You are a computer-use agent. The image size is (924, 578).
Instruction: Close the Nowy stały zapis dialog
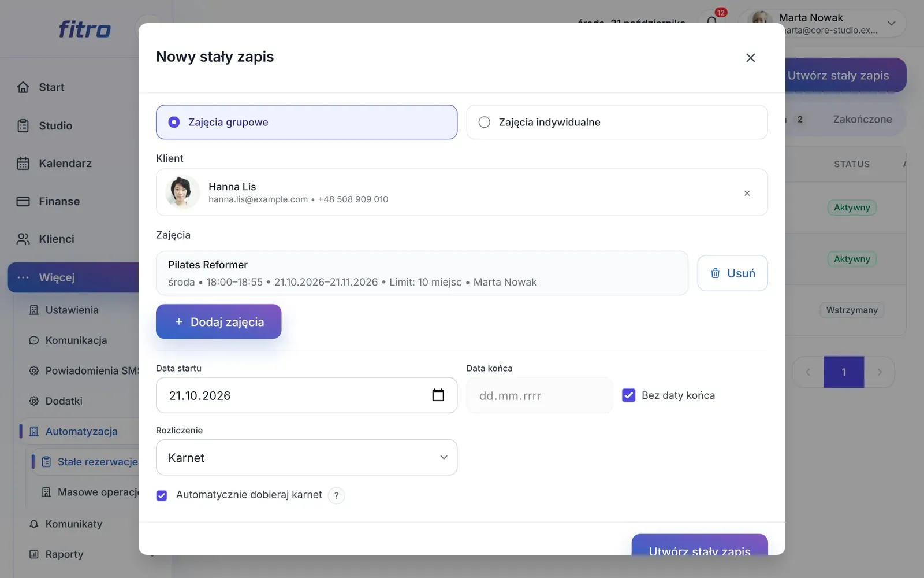tap(750, 58)
